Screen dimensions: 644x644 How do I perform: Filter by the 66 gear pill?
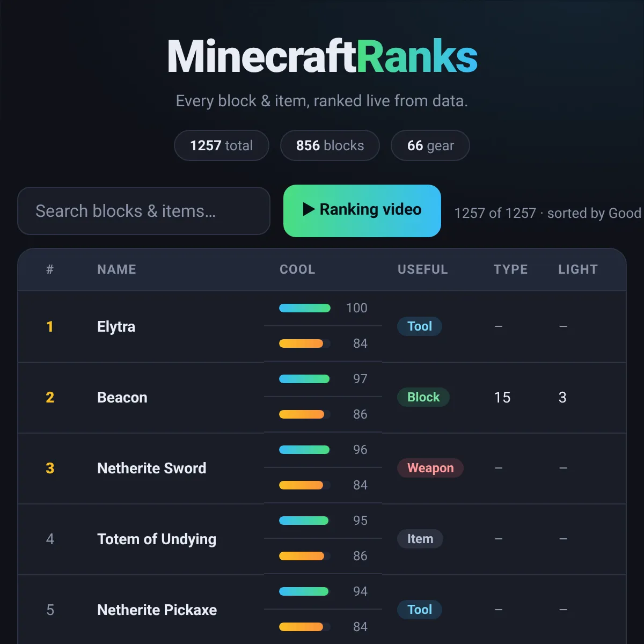[x=430, y=145]
